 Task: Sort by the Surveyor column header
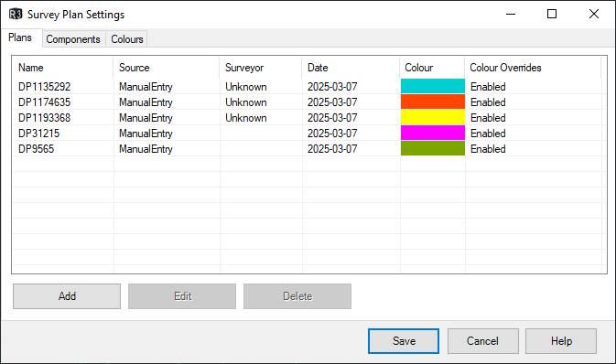[261, 68]
